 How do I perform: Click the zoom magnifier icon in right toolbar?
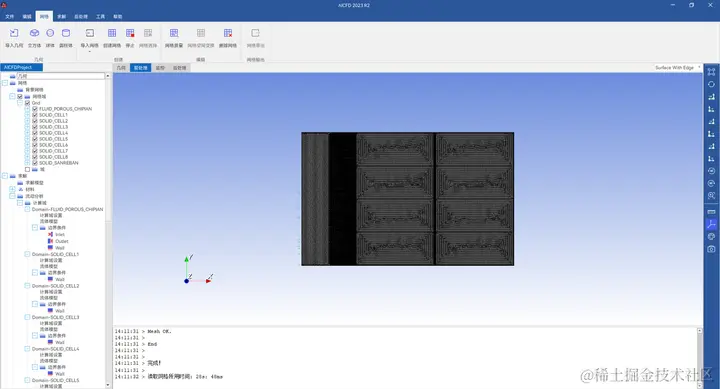point(711,196)
